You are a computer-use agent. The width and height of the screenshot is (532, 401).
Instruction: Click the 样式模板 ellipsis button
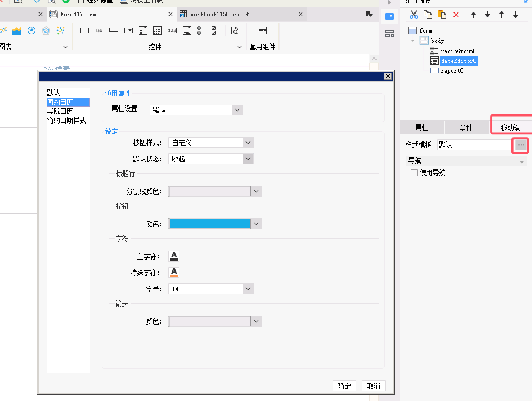point(521,145)
